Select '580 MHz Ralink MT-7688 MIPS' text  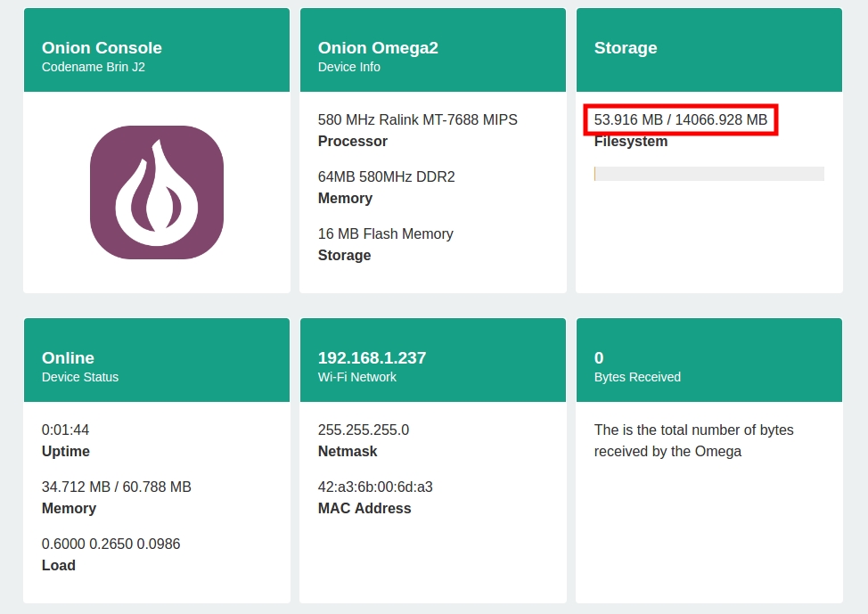[418, 119]
